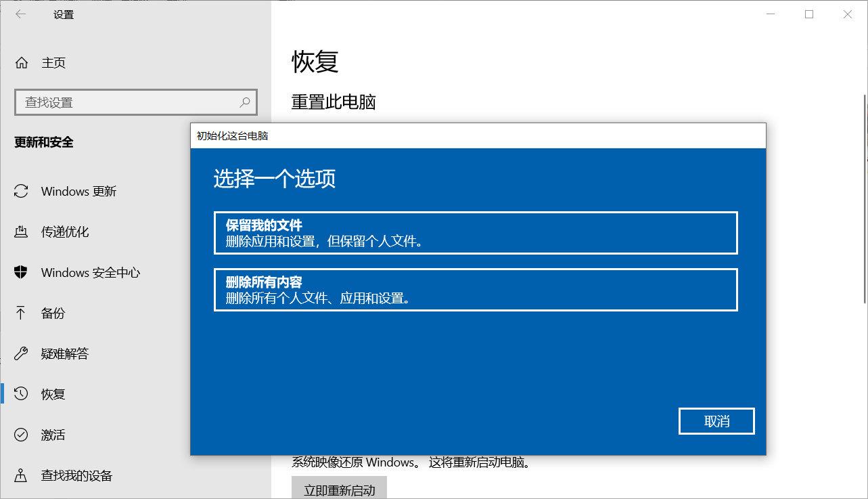
Task: Click the 恢复 page heading
Action: [315, 62]
